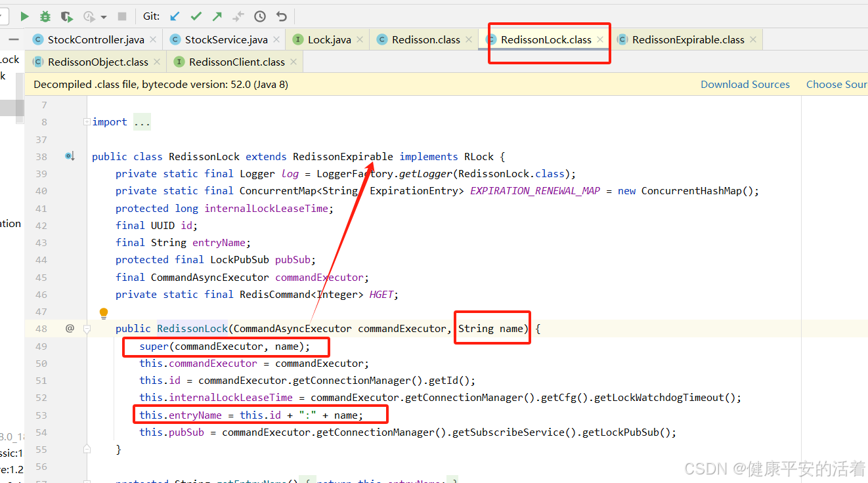Click the @ gutter marker on line 48
868x483 pixels.
tap(70, 328)
